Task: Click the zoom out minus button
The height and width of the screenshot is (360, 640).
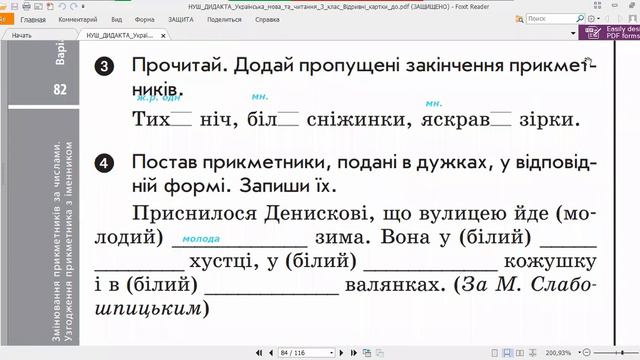Action: pos(587,352)
